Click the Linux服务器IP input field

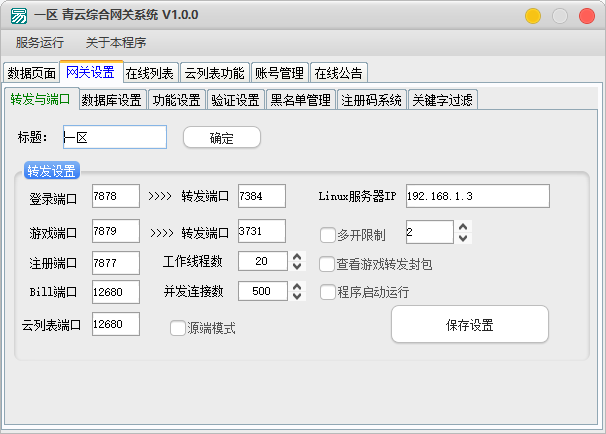click(477, 196)
